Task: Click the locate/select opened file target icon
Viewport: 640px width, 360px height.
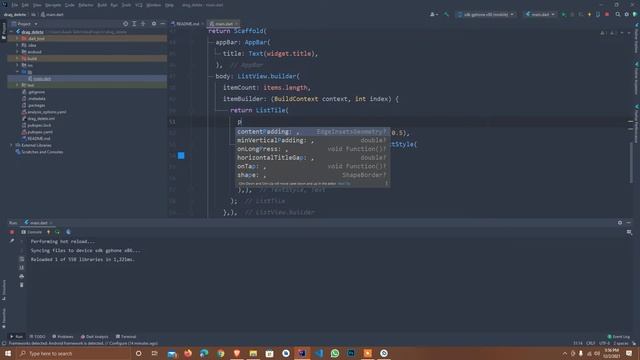Action: [125, 24]
